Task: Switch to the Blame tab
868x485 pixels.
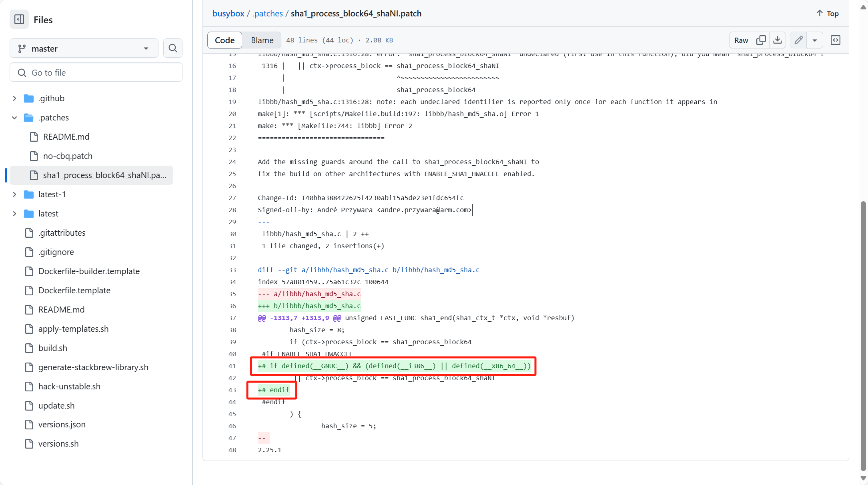Action: coord(262,40)
